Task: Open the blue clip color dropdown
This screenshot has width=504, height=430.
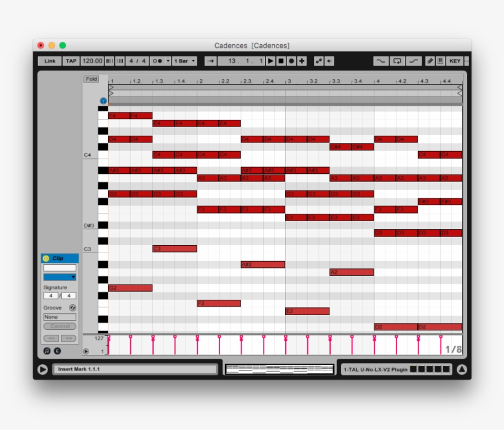Action: (61, 276)
